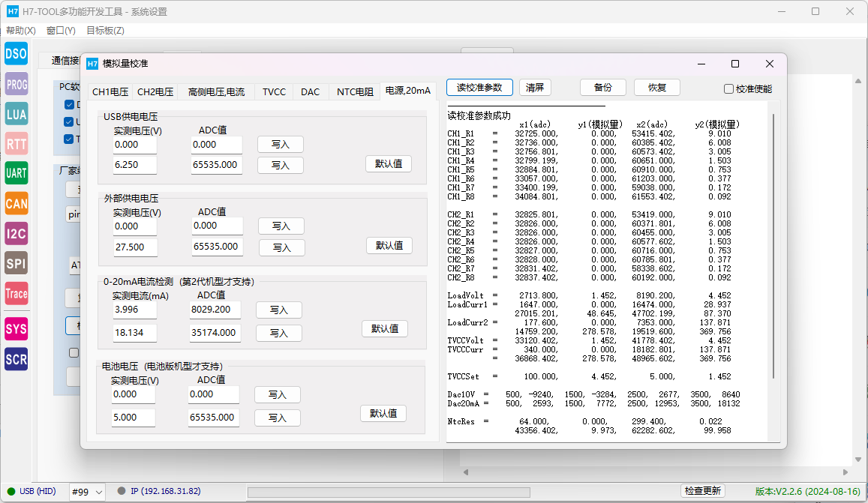Viewport: 868px width, 503px height.
Task: Click 写入 for 18.134 mA current row
Action: tap(278, 333)
